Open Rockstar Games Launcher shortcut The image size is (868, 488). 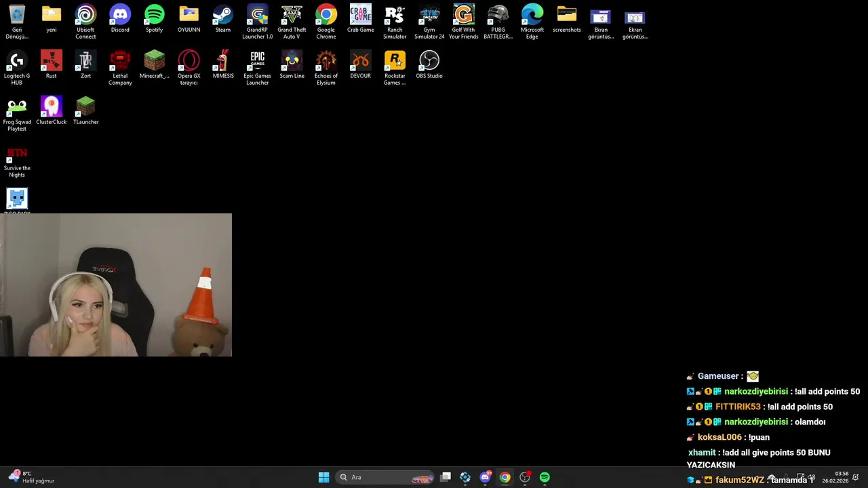[395, 68]
